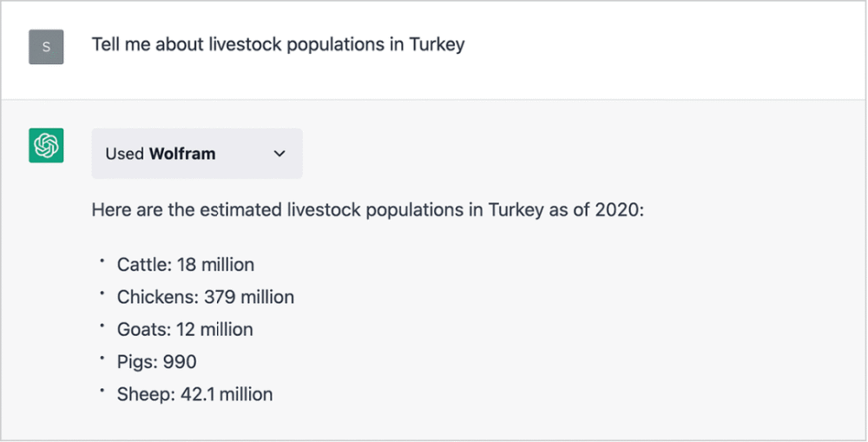The height and width of the screenshot is (442, 868).
Task: Select the Goats: 12 million list item
Action: coord(185,329)
